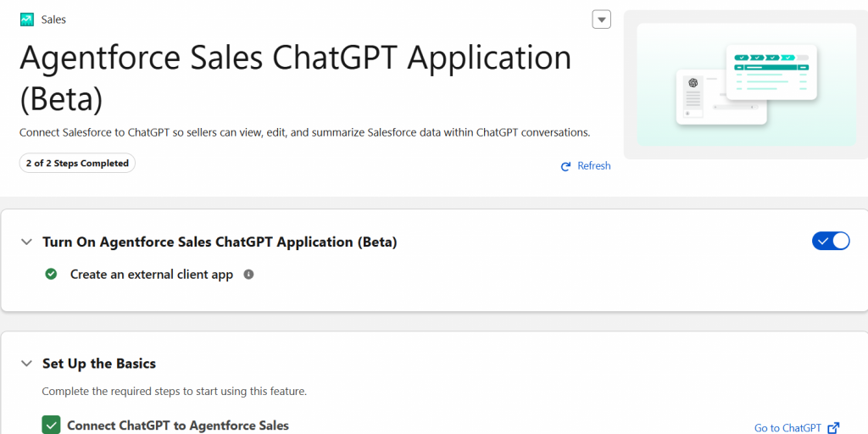Collapse the Set Up the Basics chevron
Image resolution: width=868 pixels, height=434 pixels.
click(x=26, y=364)
